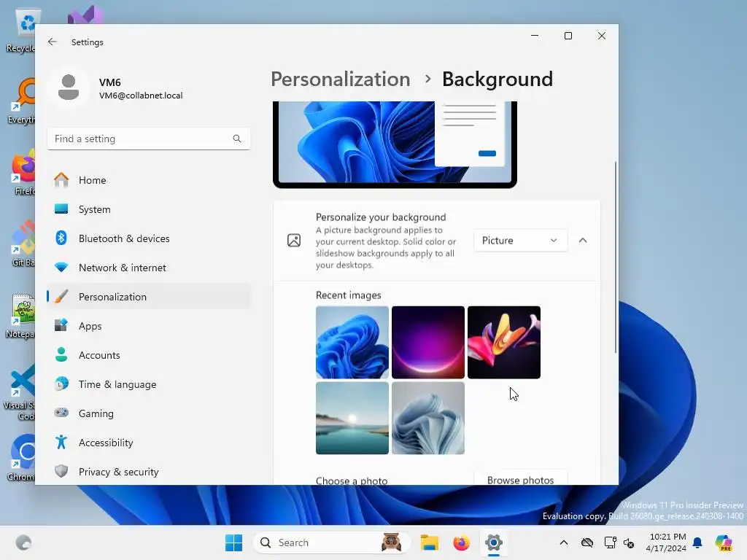
Task: Select the purple glow recent image
Action: point(427,343)
